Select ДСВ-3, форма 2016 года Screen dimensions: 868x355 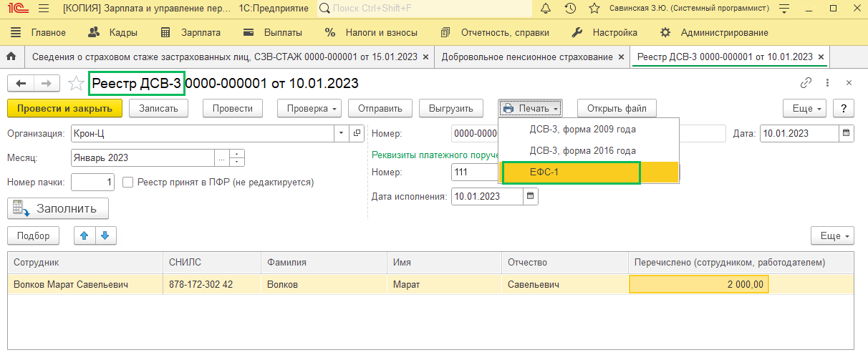589,151
